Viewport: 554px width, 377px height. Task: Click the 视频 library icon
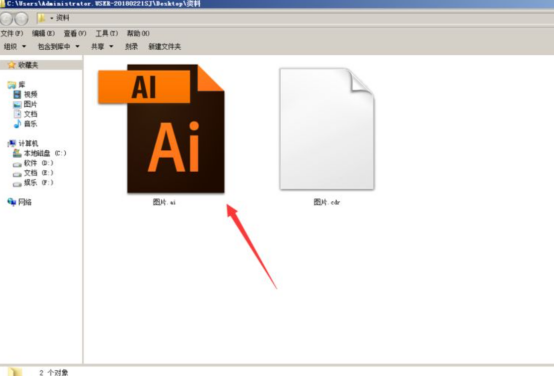click(x=17, y=94)
